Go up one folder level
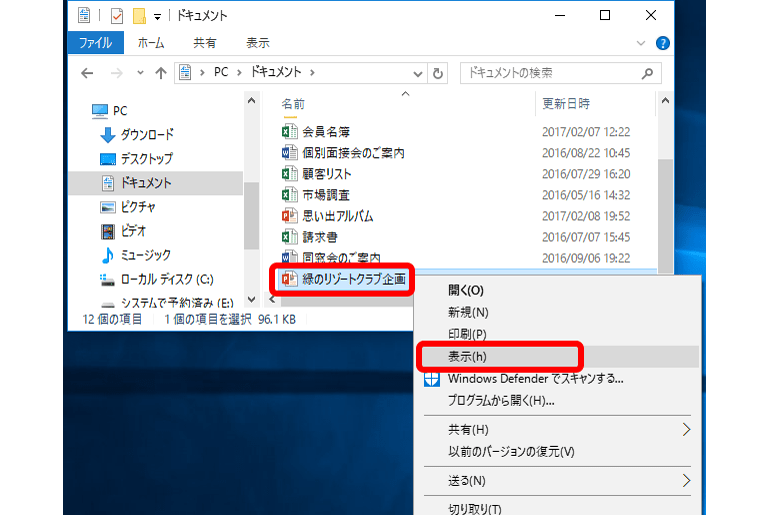The image size is (772, 515). 161,73
